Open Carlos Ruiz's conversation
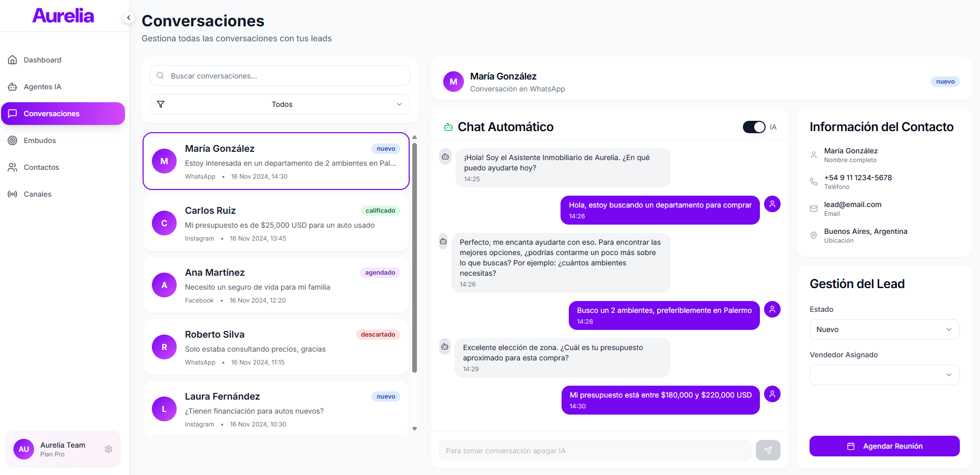Image resolution: width=980 pixels, height=475 pixels. 276,224
